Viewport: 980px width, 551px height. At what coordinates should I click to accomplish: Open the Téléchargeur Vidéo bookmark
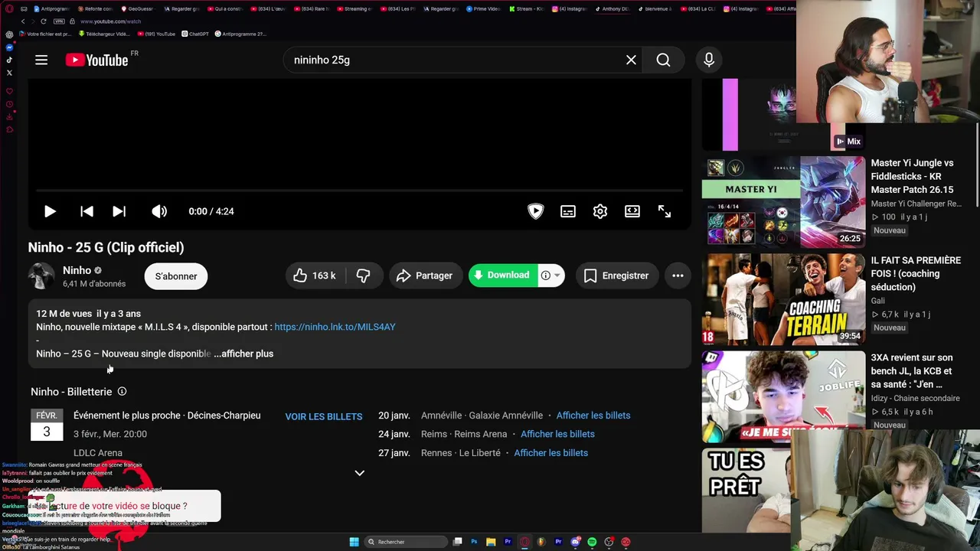pos(103,34)
